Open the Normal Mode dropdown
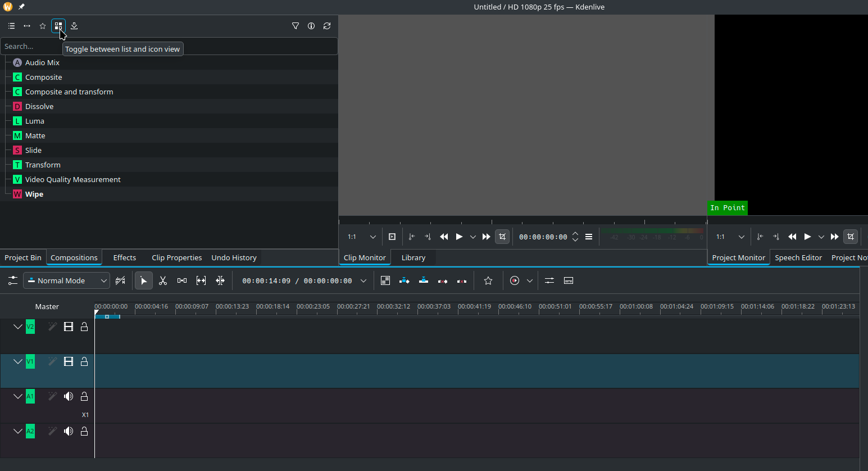Image resolution: width=868 pixels, height=471 pixels. [66, 280]
